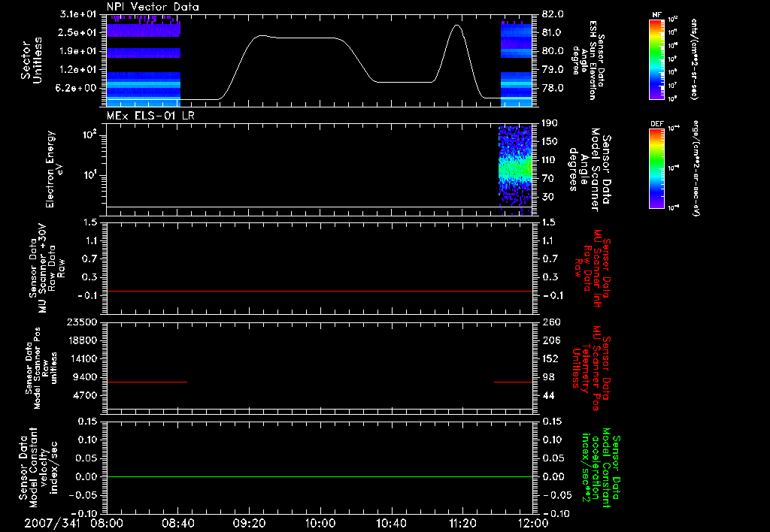Click the 82.0 sun elevation tick
This screenshot has height=532, width=770.
tap(553, 14)
